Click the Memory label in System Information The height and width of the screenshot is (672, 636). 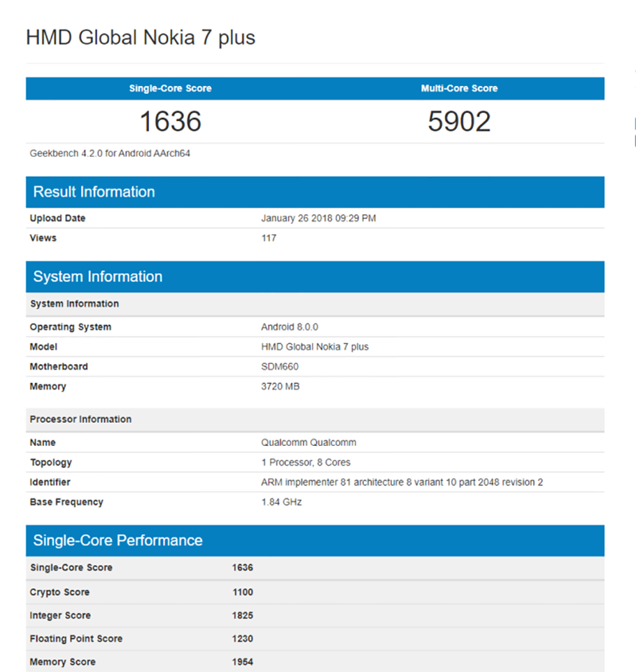click(48, 386)
